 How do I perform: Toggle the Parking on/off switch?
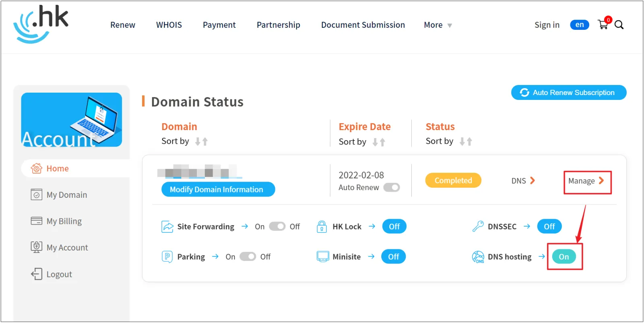click(248, 257)
